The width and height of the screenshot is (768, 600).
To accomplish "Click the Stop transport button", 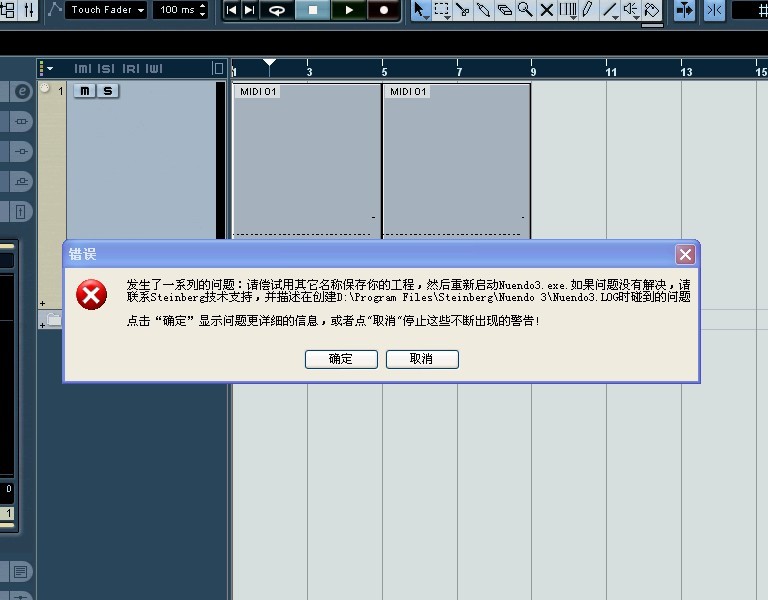I will (312, 10).
